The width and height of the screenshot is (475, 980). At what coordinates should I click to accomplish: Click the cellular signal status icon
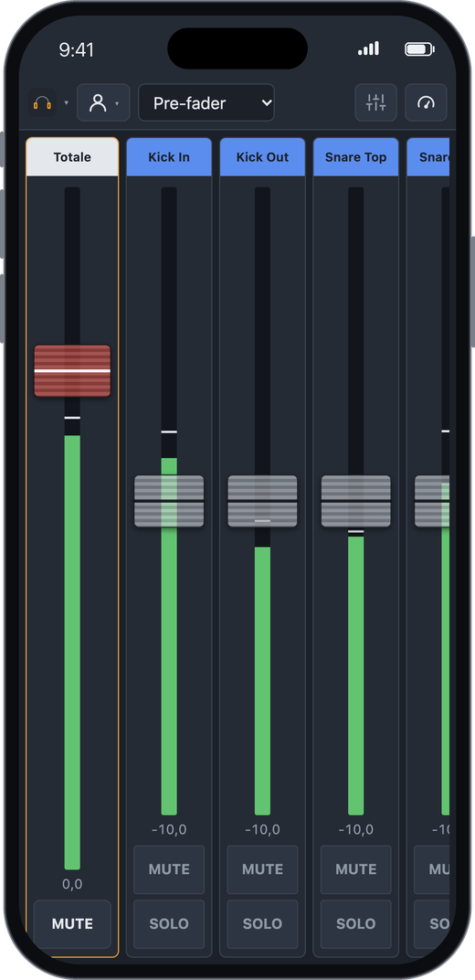click(368, 48)
